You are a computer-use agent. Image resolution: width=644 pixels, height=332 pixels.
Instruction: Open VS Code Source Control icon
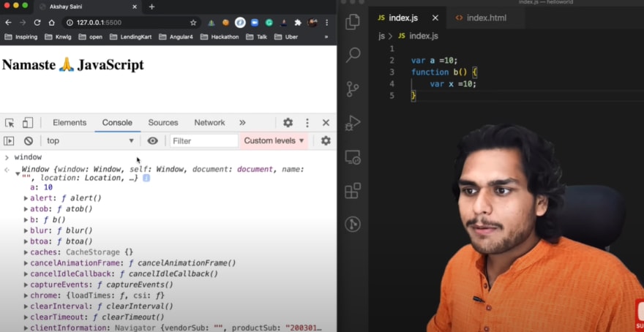point(353,89)
